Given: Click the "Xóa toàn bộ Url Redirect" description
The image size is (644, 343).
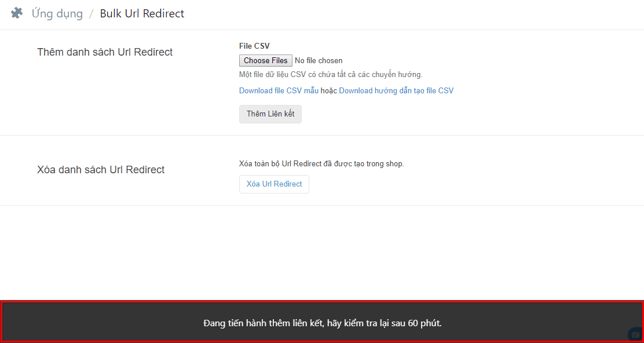Looking at the screenshot, I should (321, 163).
